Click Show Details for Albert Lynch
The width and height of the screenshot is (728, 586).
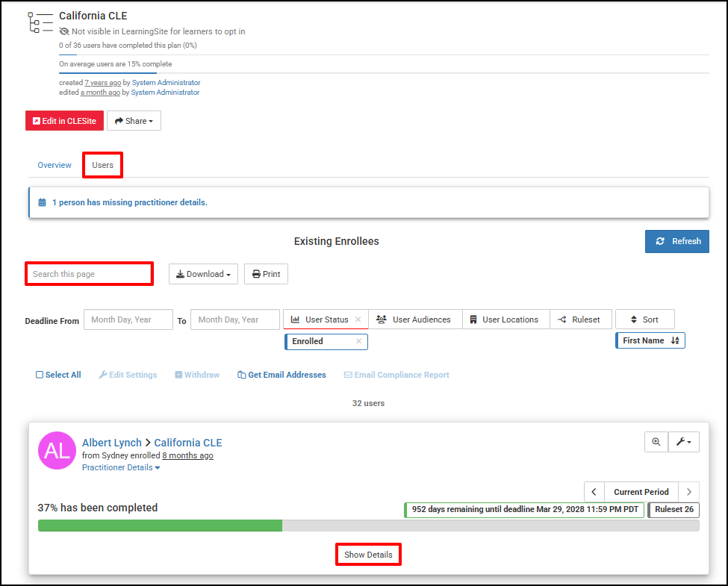pos(368,555)
